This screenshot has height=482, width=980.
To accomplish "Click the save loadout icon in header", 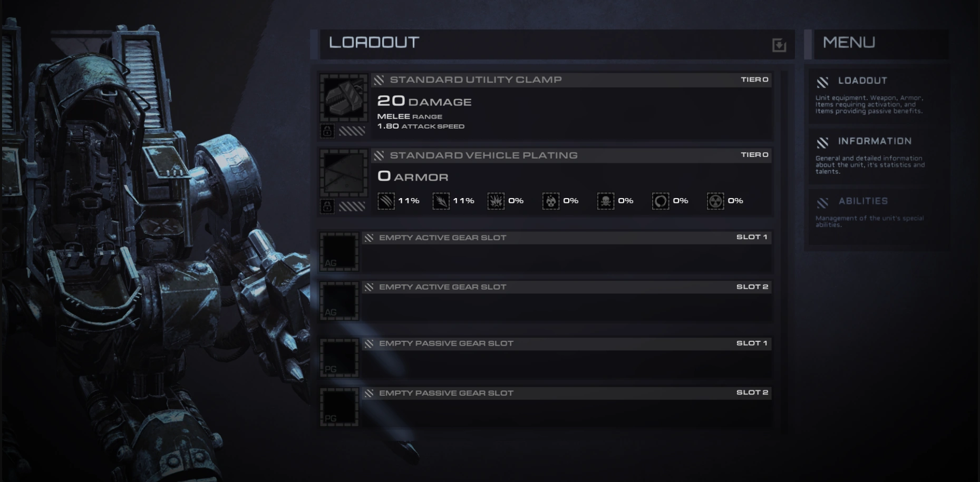I will pyautogui.click(x=779, y=45).
